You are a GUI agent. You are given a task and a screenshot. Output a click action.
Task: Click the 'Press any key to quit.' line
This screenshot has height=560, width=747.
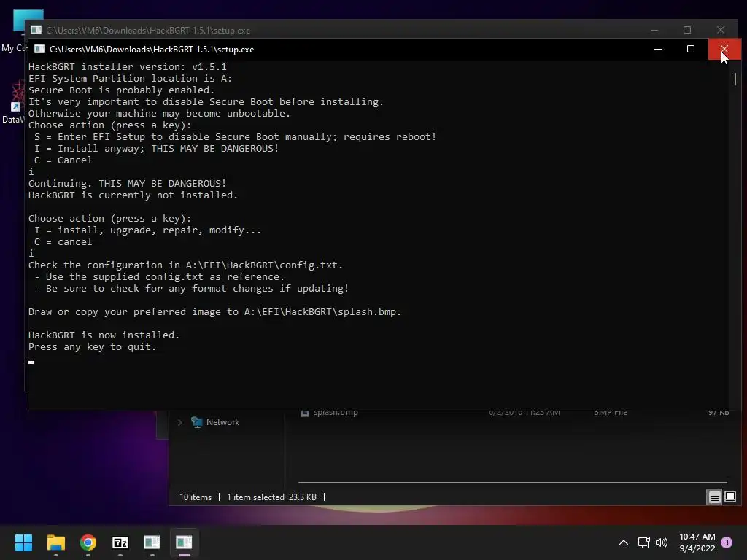92,347
